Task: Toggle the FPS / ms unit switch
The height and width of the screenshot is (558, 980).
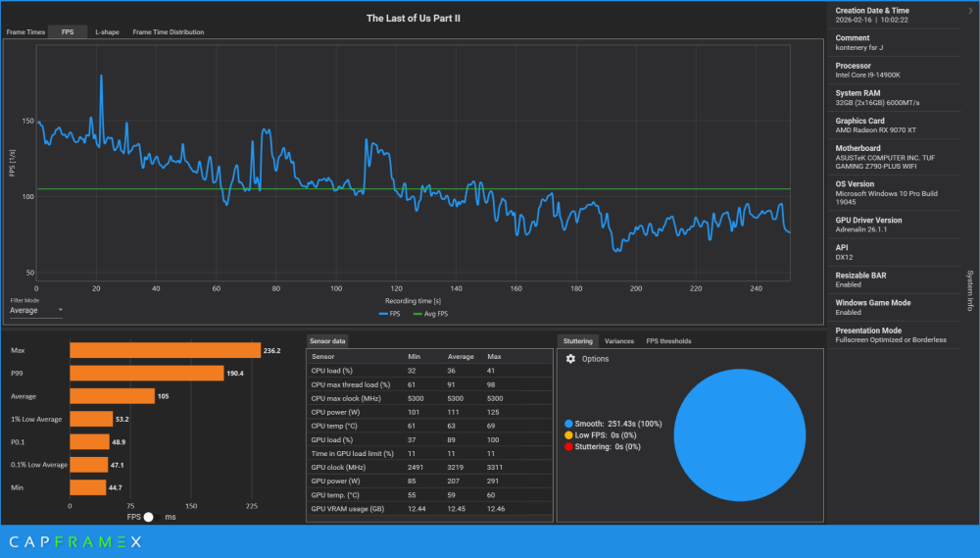Action: tap(149, 517)
